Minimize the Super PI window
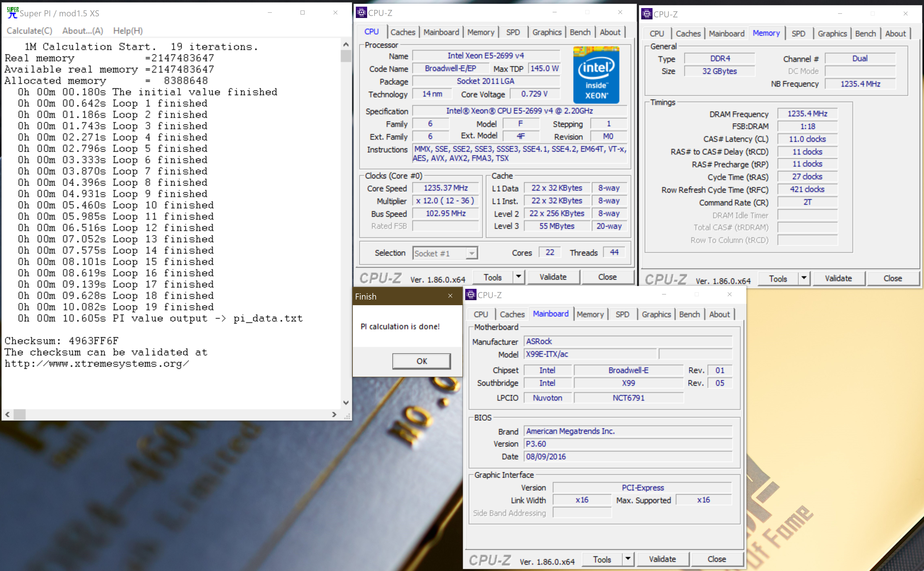The width and height of the screenshot is (924, 571). click(269, 13)
